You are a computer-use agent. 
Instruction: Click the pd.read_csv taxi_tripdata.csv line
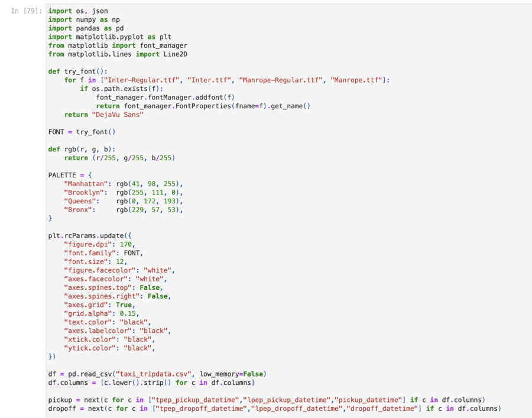pos(157,374)
